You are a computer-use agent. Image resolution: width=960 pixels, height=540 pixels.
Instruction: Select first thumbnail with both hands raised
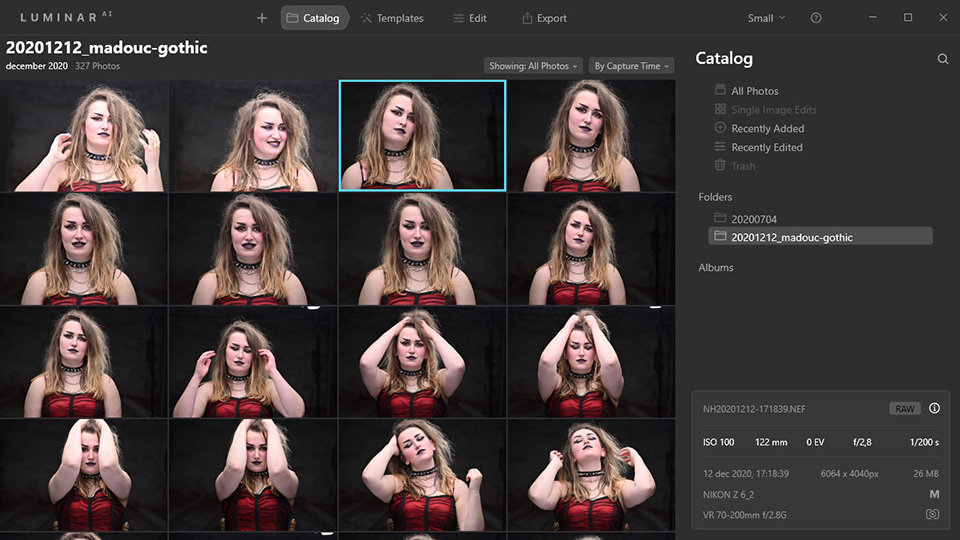click(x=84, y=135)
